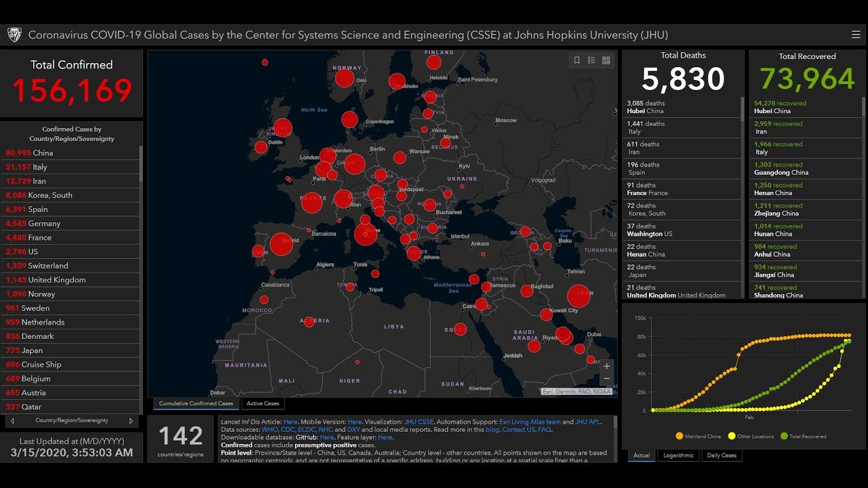Select the 1,303 recovered Guangdong entry
The height and width of the screenshot is (488, 868).
pyautogui.click(x=806, y=168)
